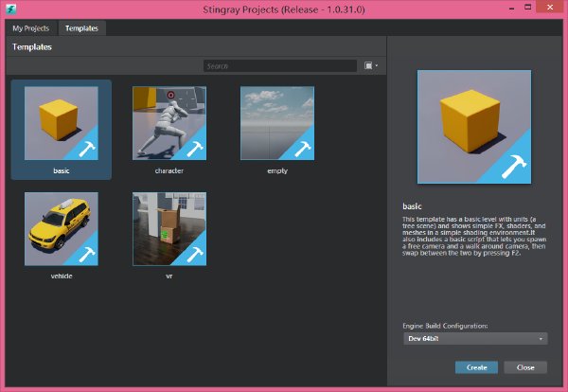Click the Close button
This screenshot has width=568, height=392.
tap(525, 367)
